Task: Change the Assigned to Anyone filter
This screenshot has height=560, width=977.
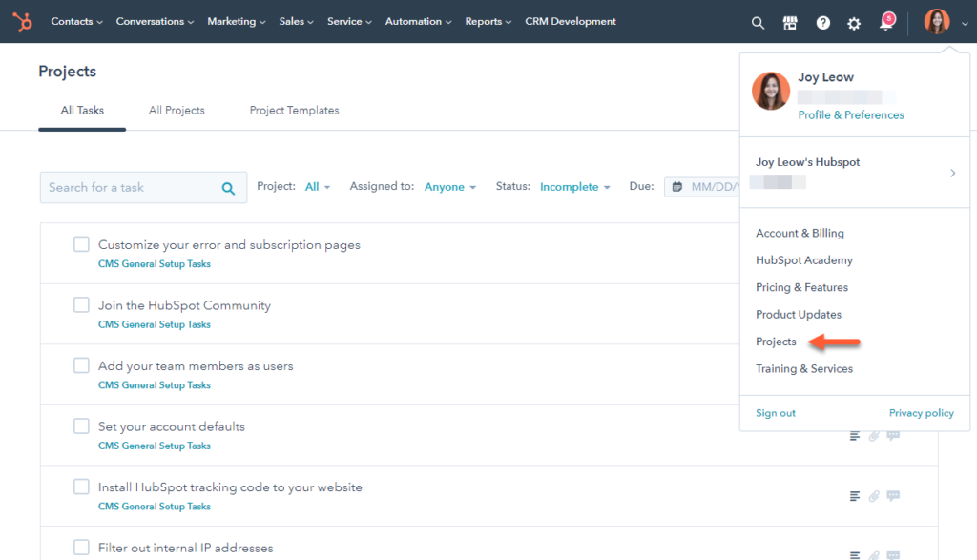Action: [x=450, y=187]
